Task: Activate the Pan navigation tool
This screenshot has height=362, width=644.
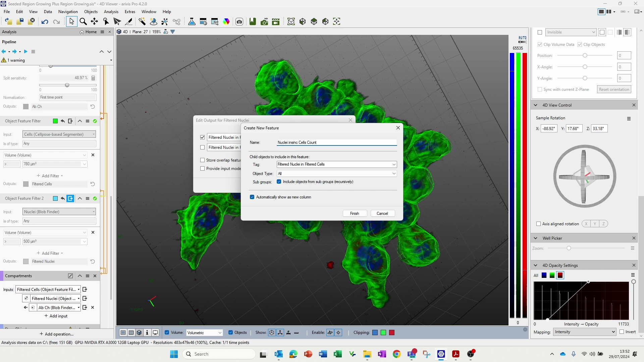Action: (94, 21)
